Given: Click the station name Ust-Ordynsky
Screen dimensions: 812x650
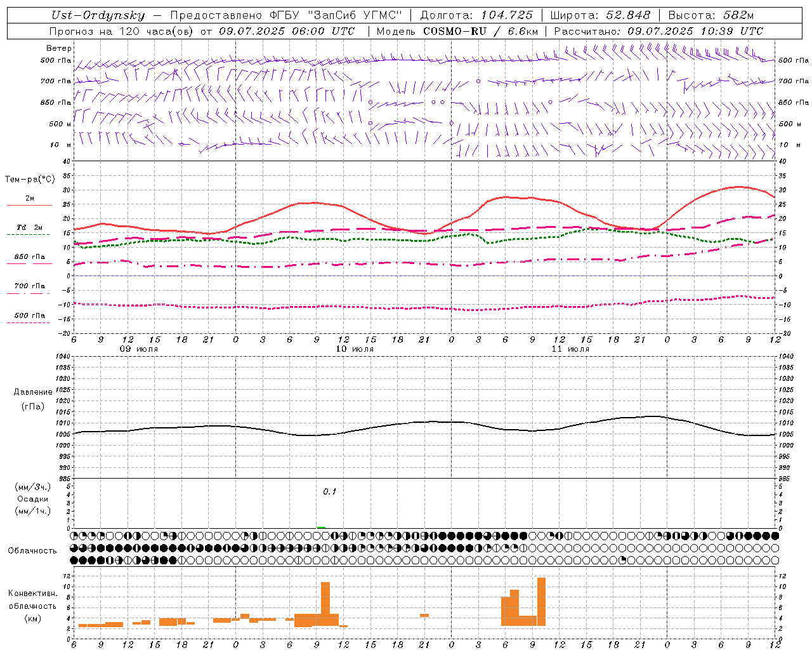Looking at the screenshot, I should [98, 15].
